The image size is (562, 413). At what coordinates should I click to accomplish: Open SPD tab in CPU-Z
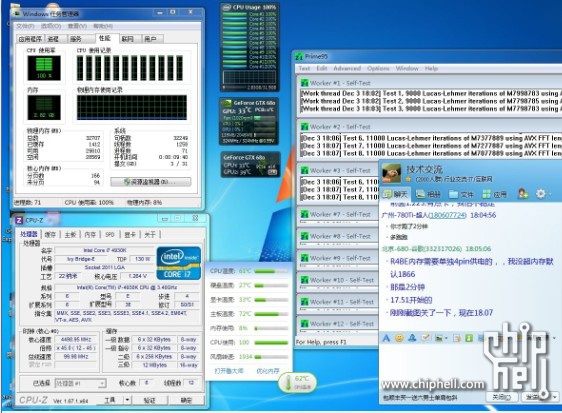pos(110,235)
